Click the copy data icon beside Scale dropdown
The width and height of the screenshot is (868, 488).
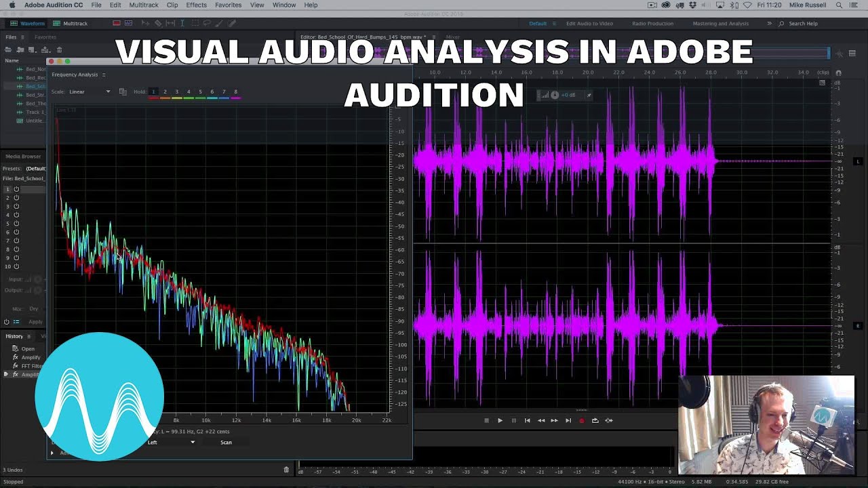(123, 91)
